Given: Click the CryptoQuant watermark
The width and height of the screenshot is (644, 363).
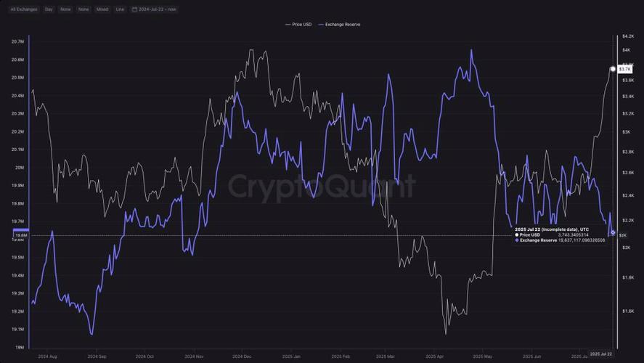Looking at the screenshot, I should [x=322, y=186].
